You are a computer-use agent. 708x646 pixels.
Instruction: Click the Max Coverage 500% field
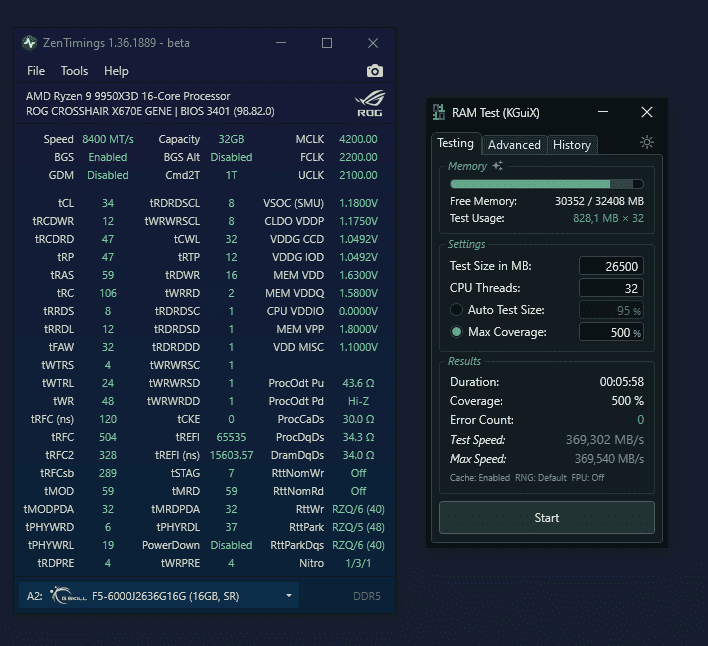[611, 332]
